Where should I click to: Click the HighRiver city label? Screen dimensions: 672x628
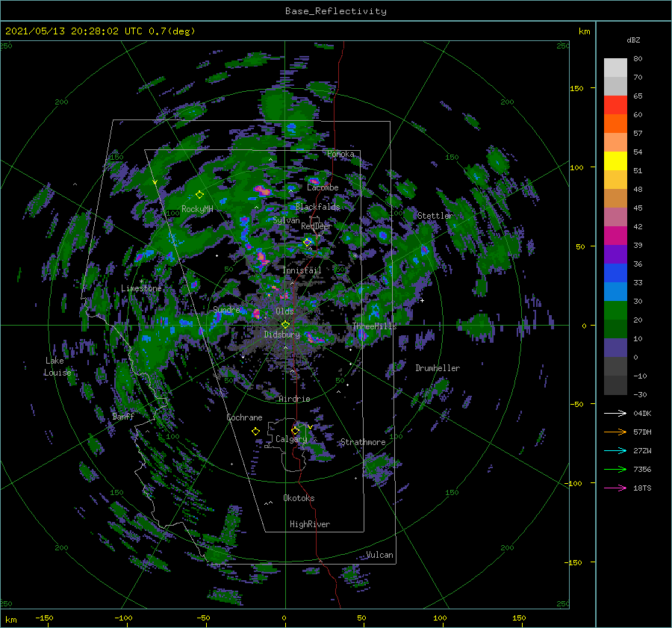tap(310, 524)
